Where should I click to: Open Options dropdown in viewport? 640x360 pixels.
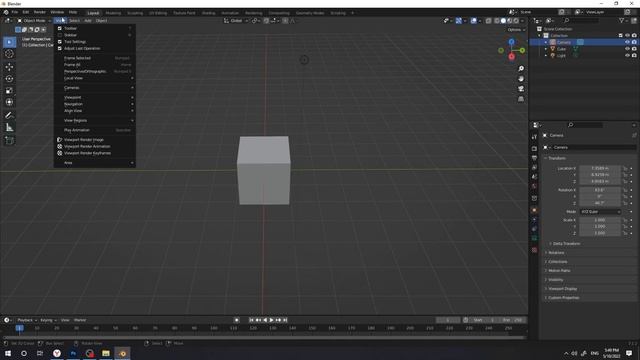516,30
